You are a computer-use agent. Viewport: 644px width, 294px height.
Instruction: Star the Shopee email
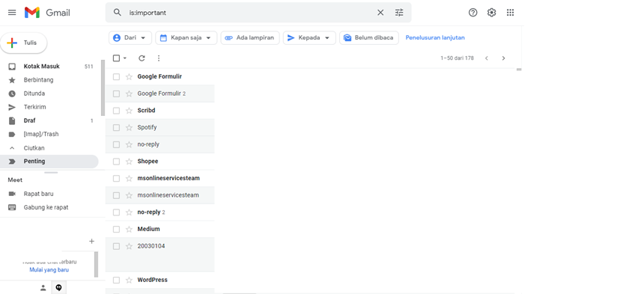coord(129,162)
